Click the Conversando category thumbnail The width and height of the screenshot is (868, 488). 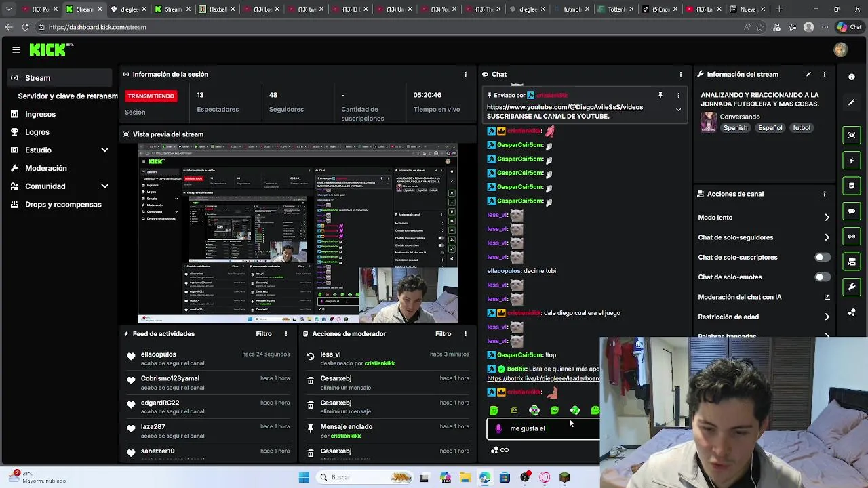pos(708,122)
